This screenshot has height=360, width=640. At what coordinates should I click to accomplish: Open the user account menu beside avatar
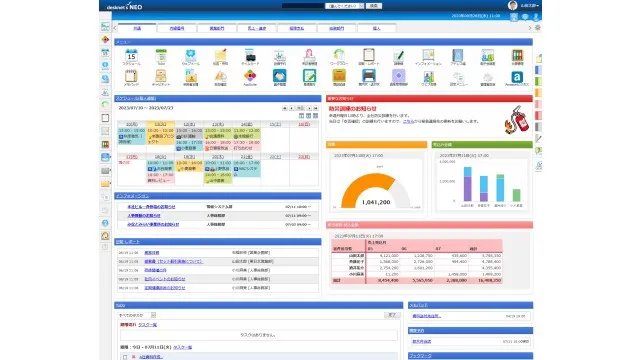pos(530,6)
